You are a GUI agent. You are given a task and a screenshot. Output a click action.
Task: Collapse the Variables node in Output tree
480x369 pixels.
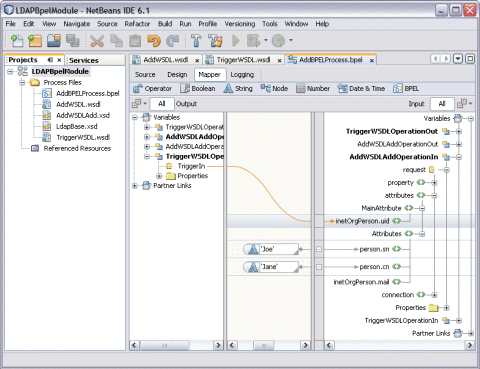135,117
